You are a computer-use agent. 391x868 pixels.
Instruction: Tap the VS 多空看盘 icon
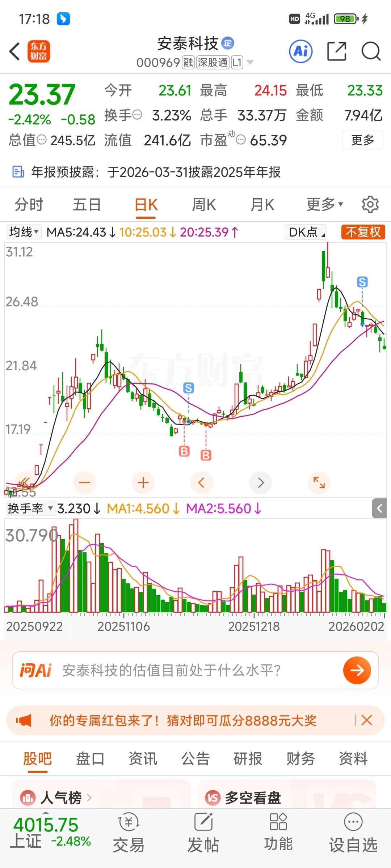point(213,797)
